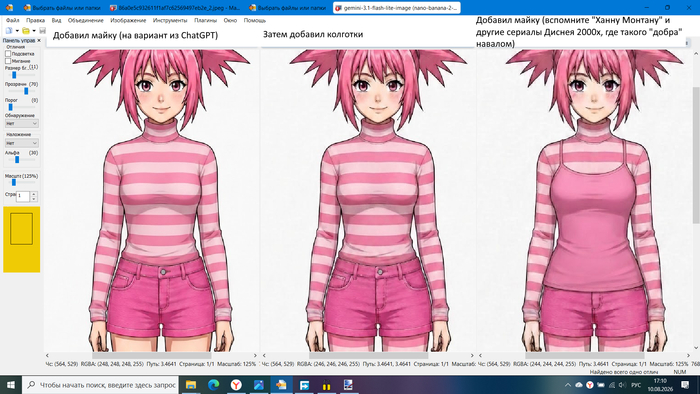
Task: Click right pane vertical scrollbar down arrow
Action: [696, 348]
